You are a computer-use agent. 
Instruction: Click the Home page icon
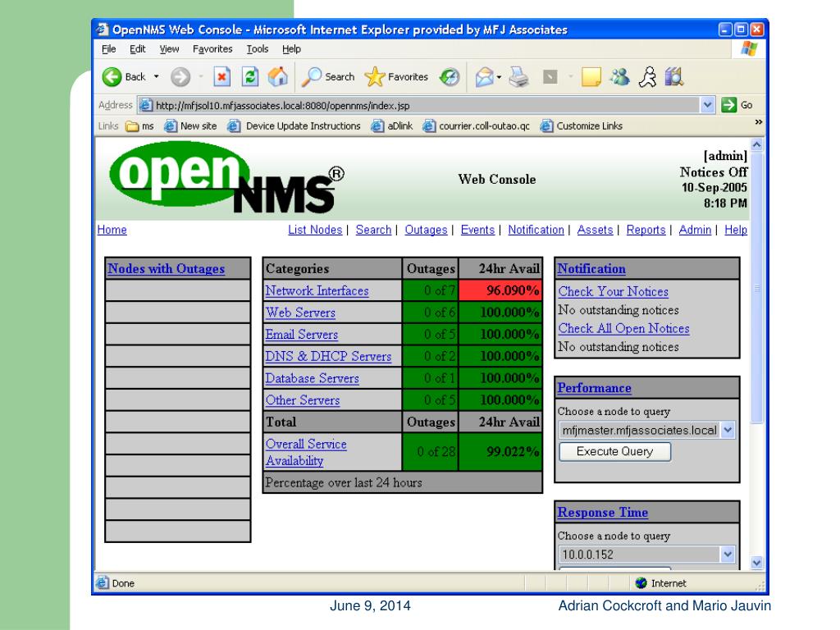(277, 77)
